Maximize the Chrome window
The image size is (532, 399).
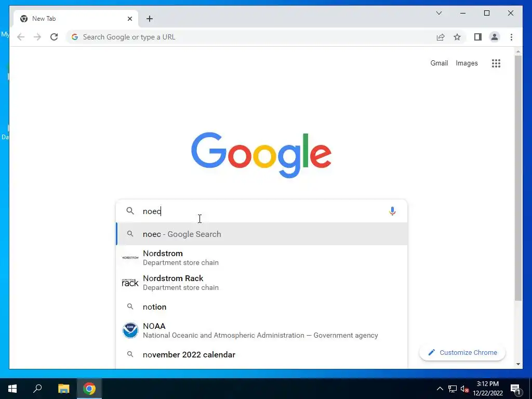tap(486, 13)
